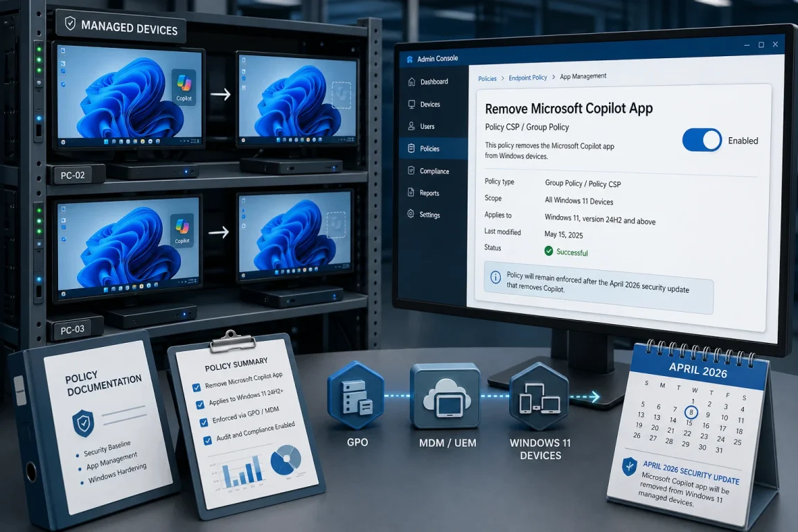
Task: Click the PC-02 label
Action: pos(73,175)
